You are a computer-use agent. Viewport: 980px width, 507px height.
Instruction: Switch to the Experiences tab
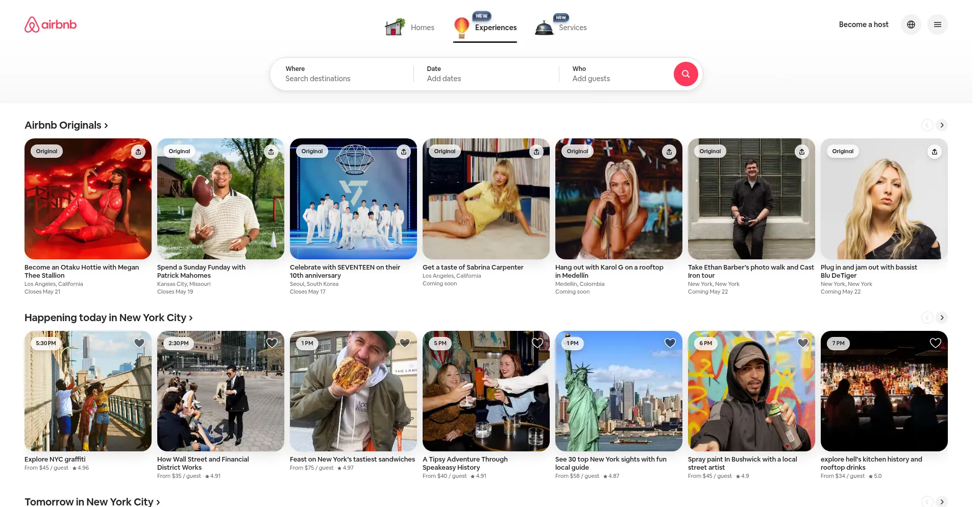pos(485,27)
